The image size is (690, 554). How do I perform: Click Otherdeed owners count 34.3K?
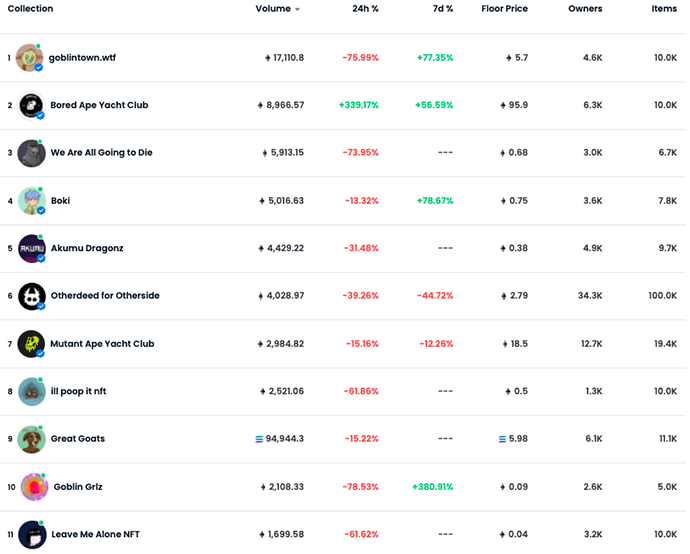click(x=590, y=296)
